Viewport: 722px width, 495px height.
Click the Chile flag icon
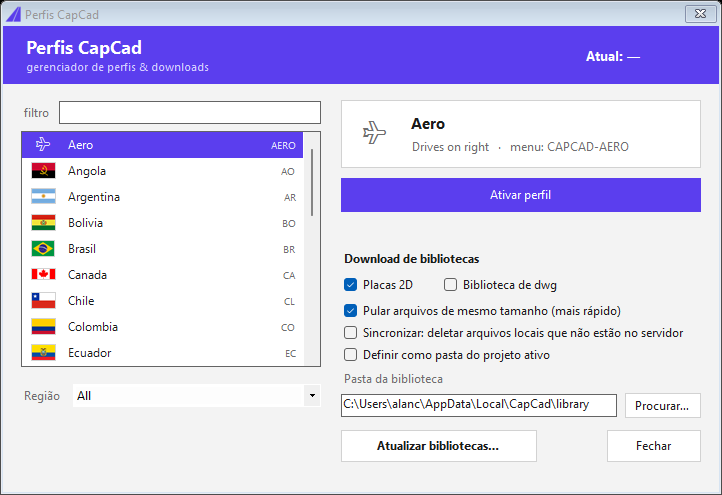point(43,301)
